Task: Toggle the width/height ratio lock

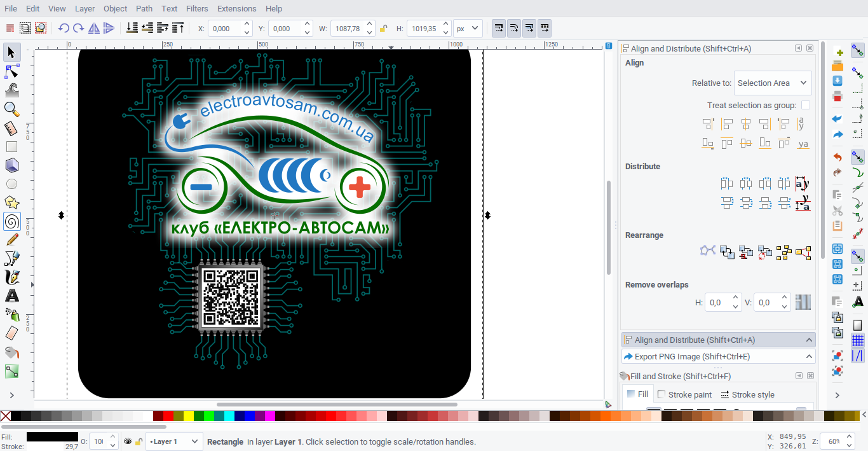Action: coord(383,29)
